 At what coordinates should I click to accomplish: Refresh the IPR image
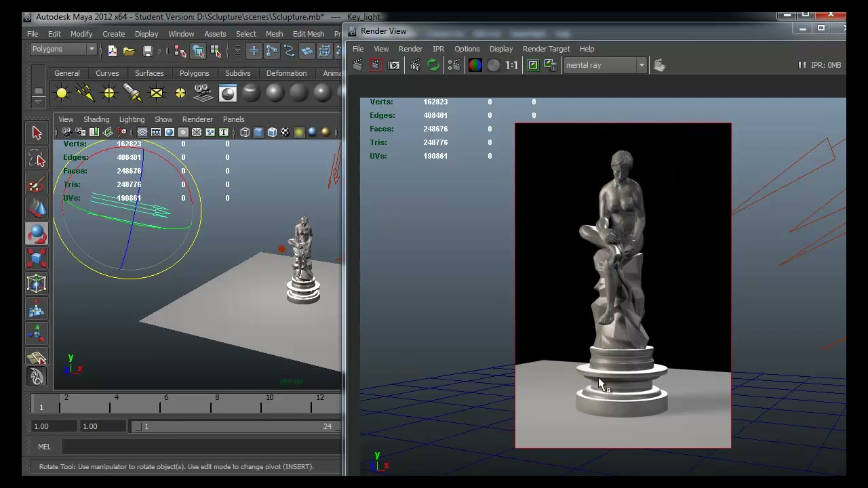[x=433, y=65]
